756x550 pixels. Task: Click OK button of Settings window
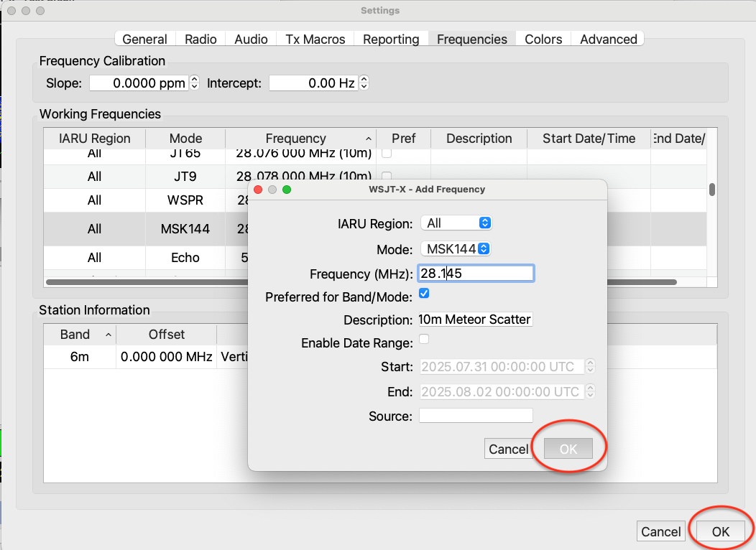720,531
